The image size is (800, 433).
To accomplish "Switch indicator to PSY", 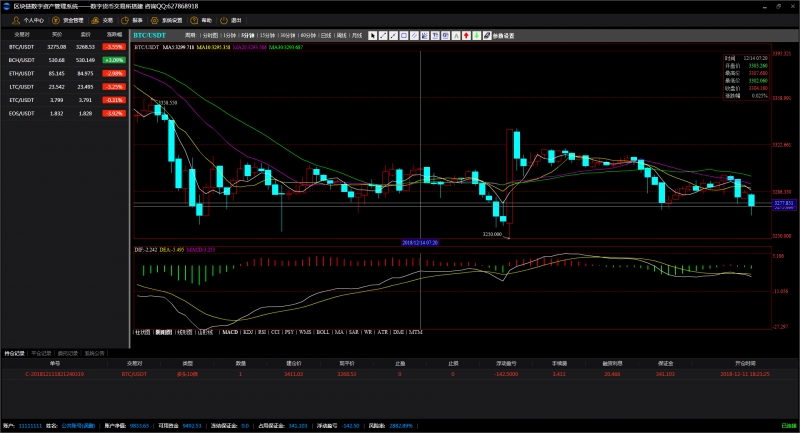I will point(289,332).
